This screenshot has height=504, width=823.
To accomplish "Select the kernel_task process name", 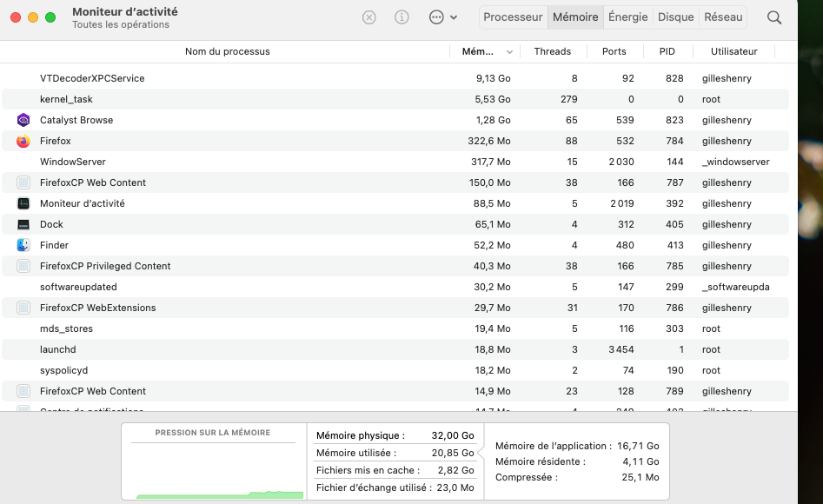I will click(66, 99).
